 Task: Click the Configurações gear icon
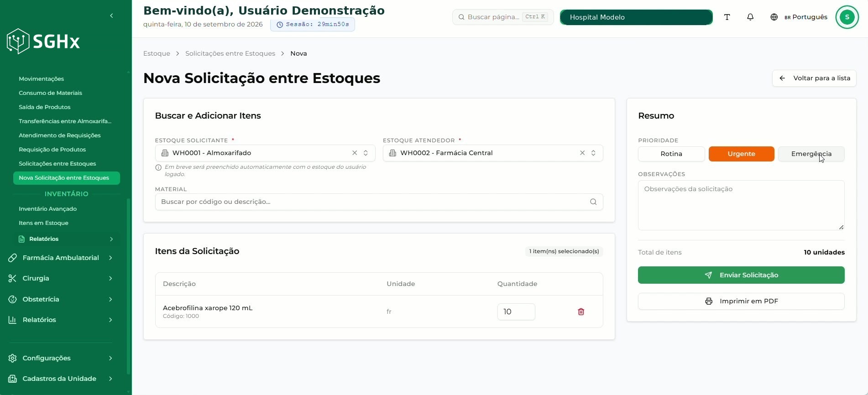click(x=13, y=358)
